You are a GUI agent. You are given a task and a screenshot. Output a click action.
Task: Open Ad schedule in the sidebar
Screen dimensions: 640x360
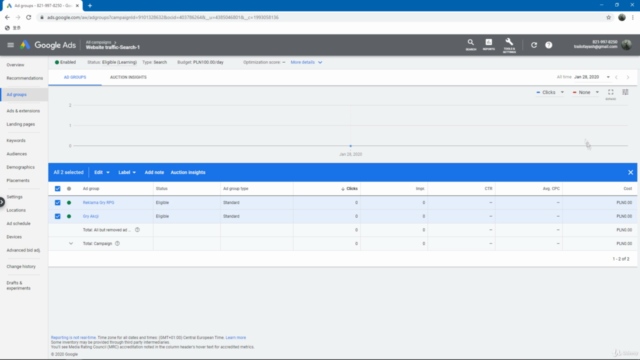pyautogui.click(x=18, y=224)
